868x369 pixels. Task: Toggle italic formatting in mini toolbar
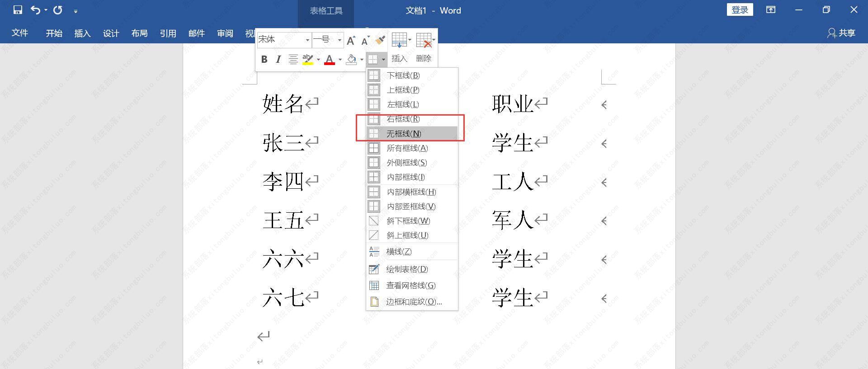tap(278, 59)
